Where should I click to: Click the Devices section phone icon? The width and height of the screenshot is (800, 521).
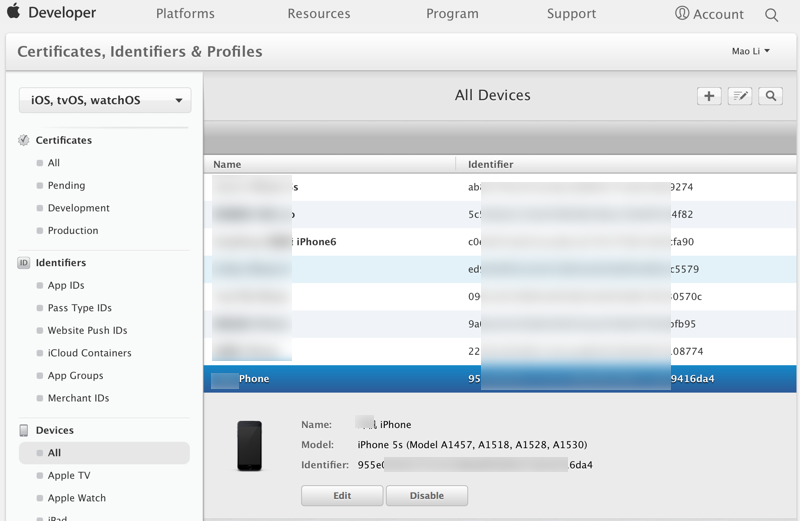point(23,430)
